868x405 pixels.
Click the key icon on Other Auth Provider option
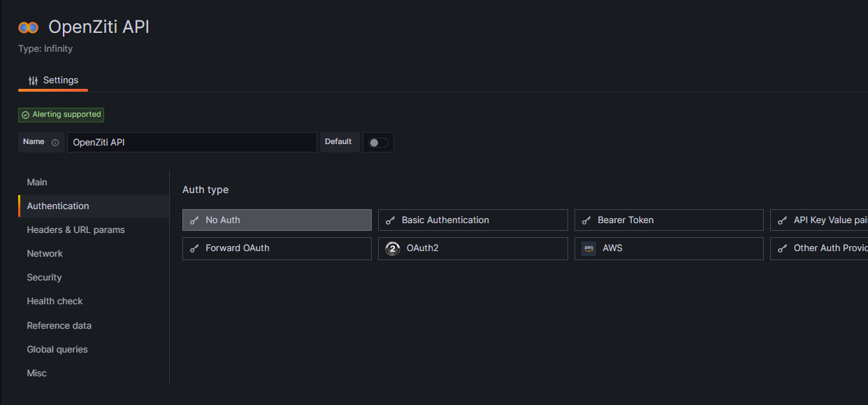[x=782, y=248]
